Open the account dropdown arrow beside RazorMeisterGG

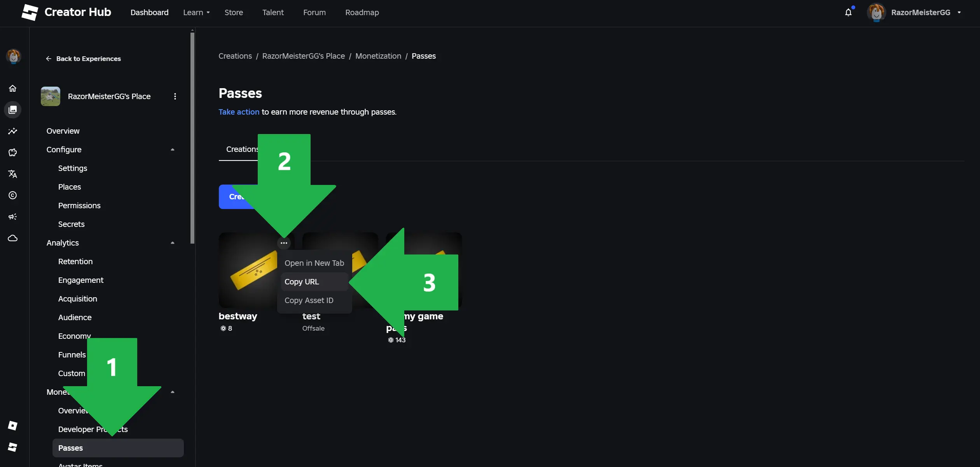point(959,12)
